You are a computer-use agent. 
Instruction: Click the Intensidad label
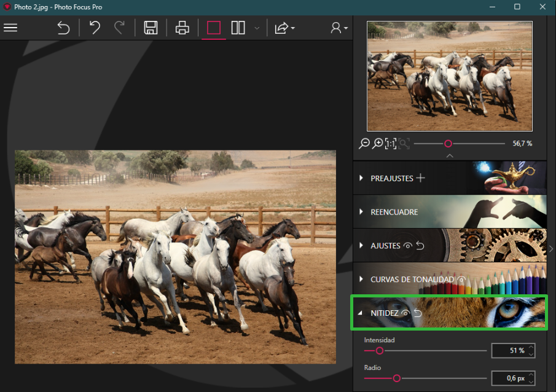tap(379, 340)
